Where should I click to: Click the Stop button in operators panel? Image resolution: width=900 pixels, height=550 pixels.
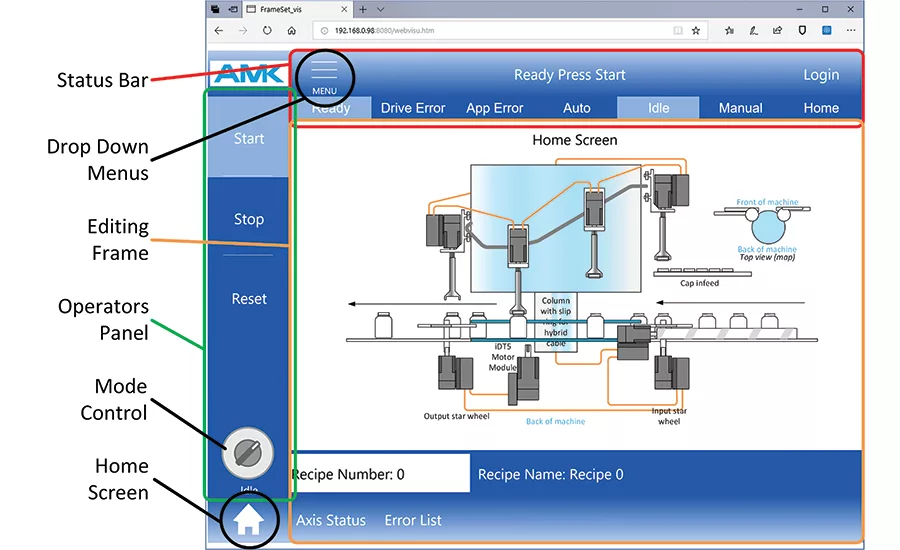249,219
